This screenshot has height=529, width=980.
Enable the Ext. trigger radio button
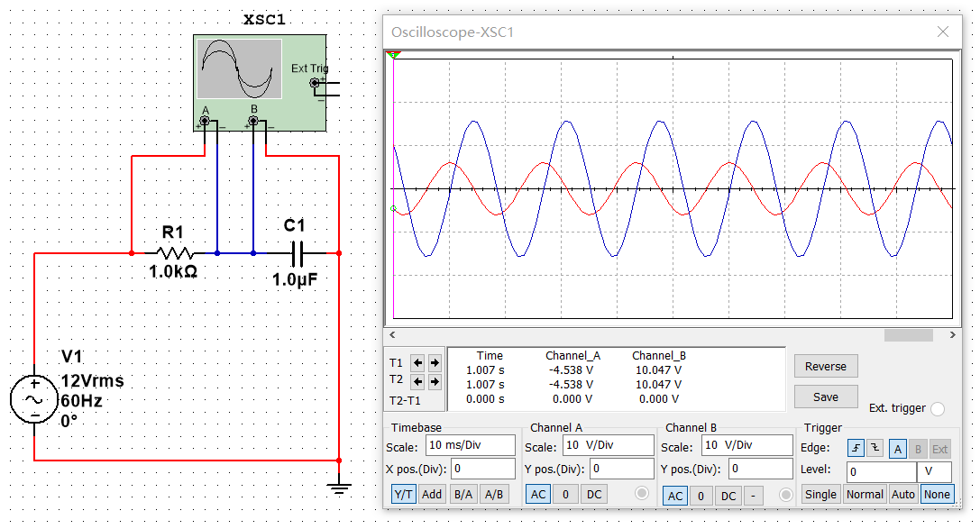click(938, 409)
